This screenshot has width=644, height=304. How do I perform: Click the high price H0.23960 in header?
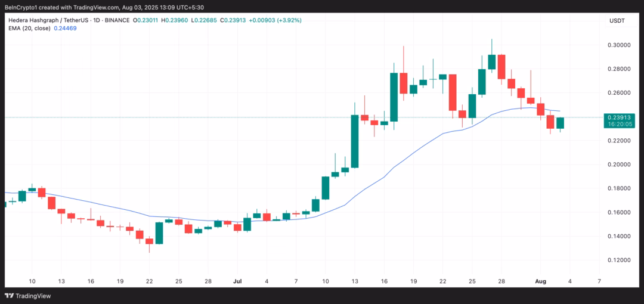tap(191, 20)
